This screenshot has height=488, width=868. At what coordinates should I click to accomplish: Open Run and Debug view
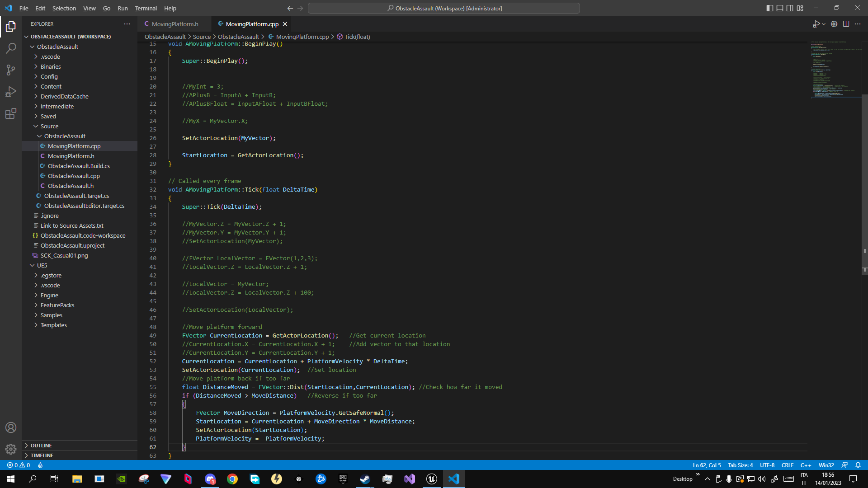(11, 92)
